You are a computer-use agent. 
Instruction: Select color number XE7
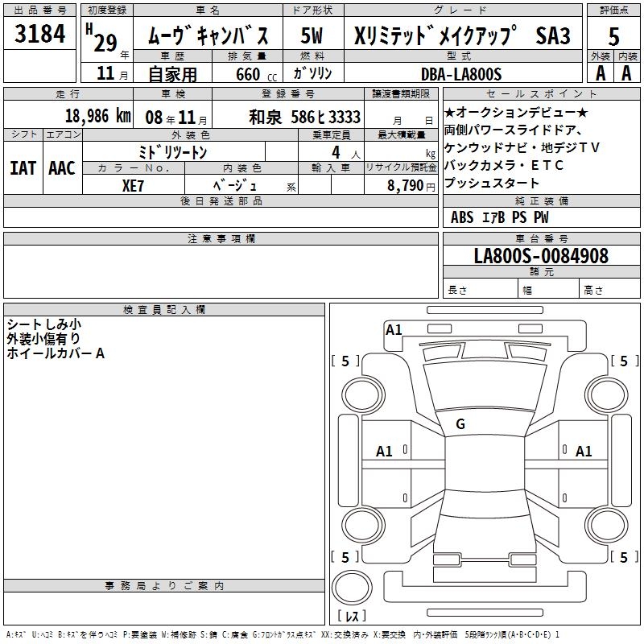click(x=133, y=186)
